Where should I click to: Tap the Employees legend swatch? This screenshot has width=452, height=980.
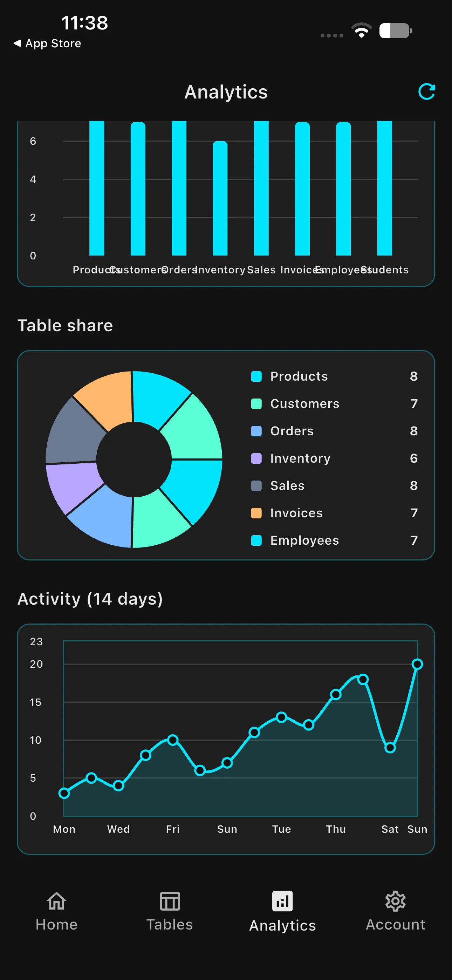[x=256, y=540]
